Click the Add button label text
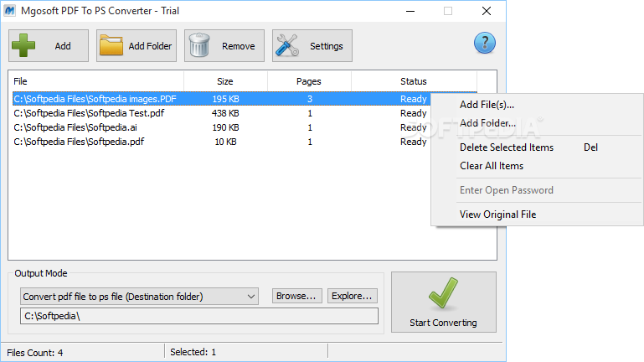644x362 pixels. 63,46
